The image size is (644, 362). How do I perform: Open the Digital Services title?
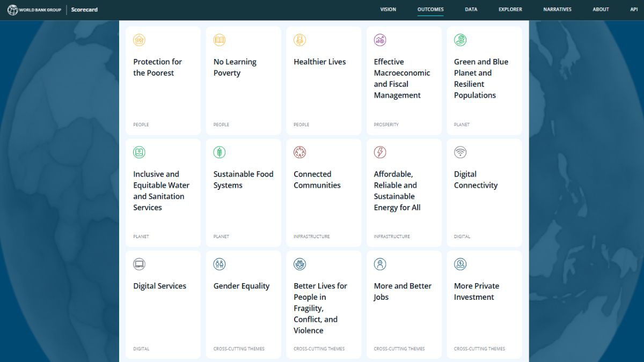click(x=160, y=286)
